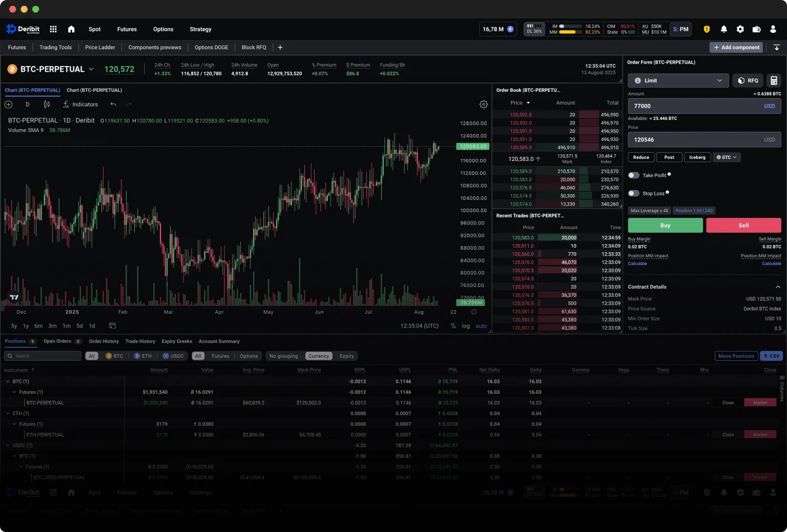Open chart axis settings gear near 22
Image resolution: width=787 pixels, height=532 pixels.
click(x=473, y=312)
